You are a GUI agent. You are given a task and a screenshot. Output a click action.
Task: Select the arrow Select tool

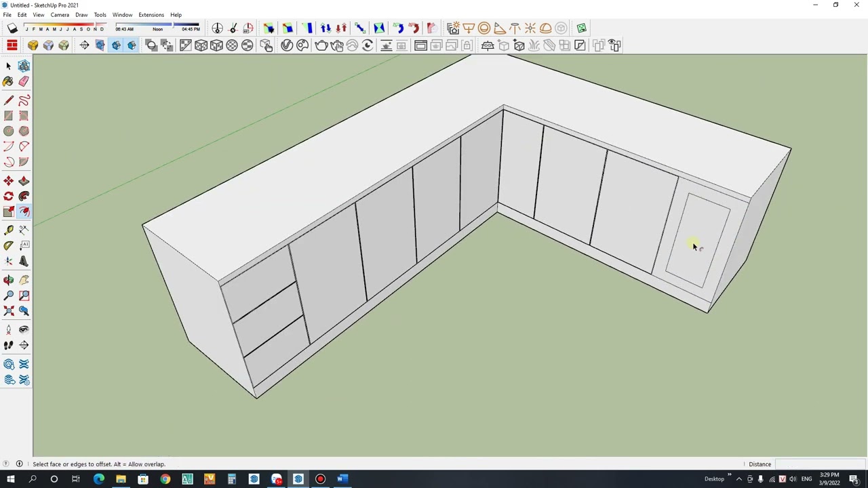8,66
